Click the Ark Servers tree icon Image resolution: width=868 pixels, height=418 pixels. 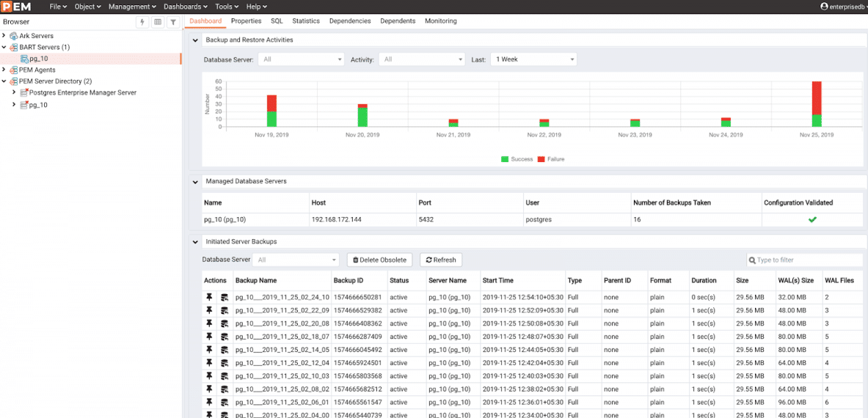click(14, 36)
